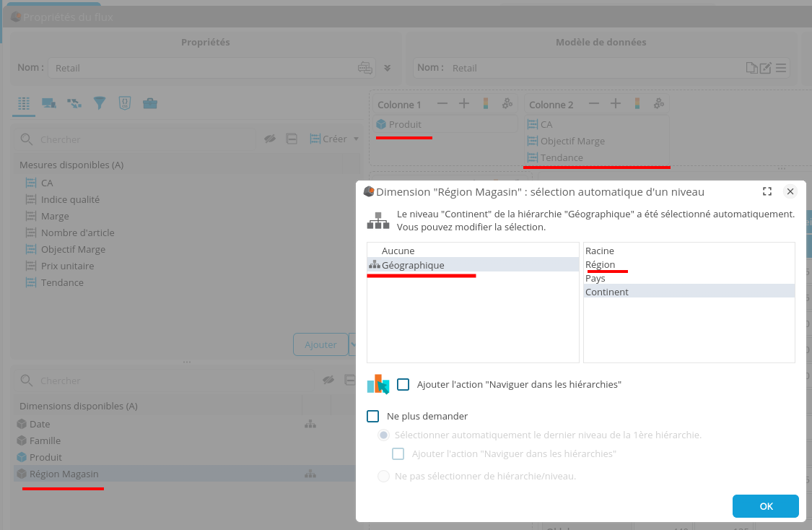812x530 pixels.
Task: Enable the "Naviguer dans les hiérarchies" action checkbox
Action: tap(403, 385)
